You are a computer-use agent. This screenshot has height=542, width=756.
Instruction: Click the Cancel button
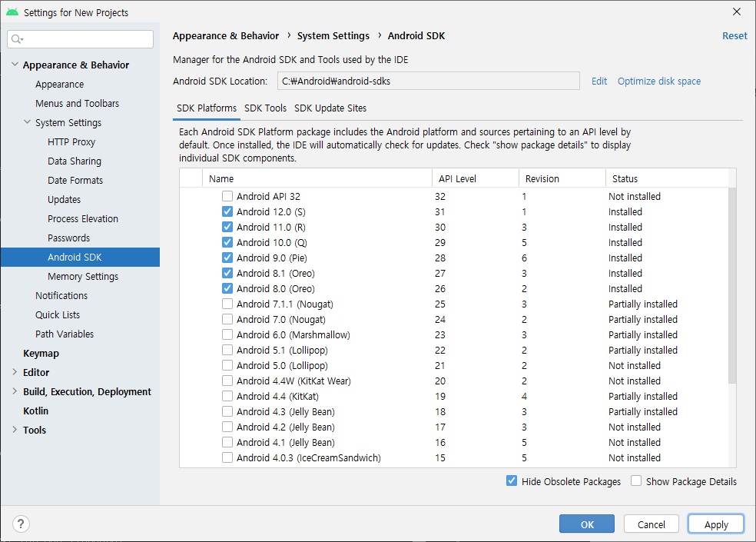click(x=651, y=524)
